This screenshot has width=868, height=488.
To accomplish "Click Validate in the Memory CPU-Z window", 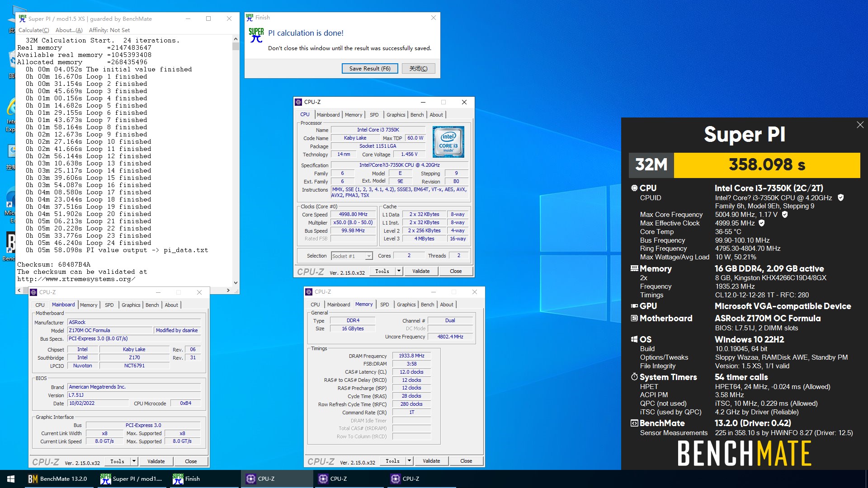I will click(431, 461).
